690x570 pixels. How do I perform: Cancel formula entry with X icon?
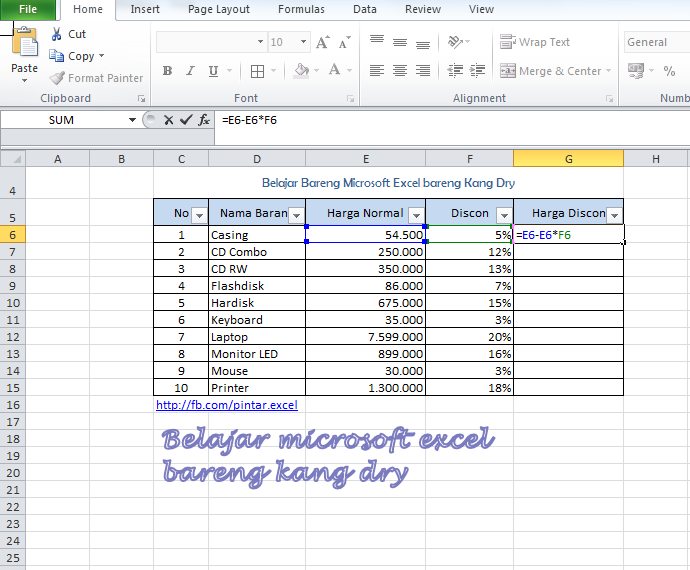pos(169,120)
